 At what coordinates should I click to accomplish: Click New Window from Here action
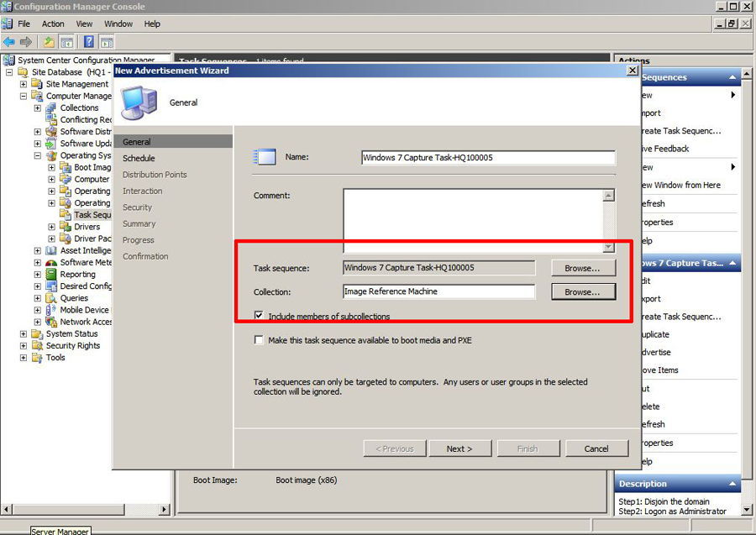coord(680,185)
